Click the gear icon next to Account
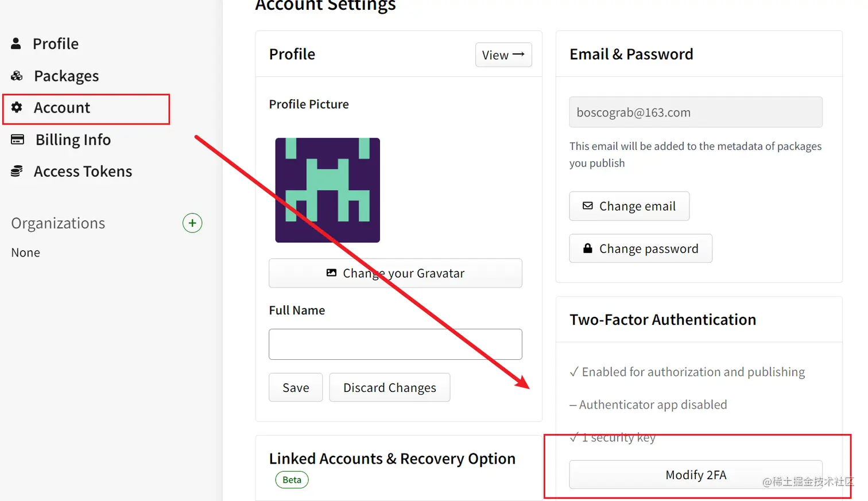 (18, 107)
